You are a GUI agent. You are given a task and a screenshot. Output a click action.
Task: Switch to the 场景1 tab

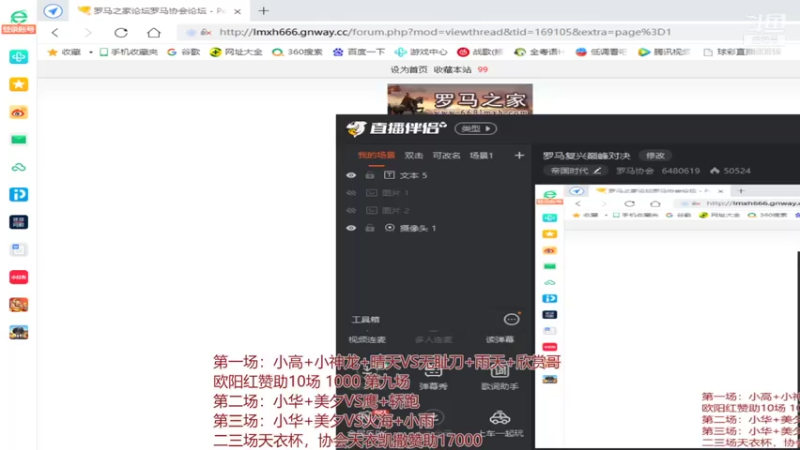481,156
